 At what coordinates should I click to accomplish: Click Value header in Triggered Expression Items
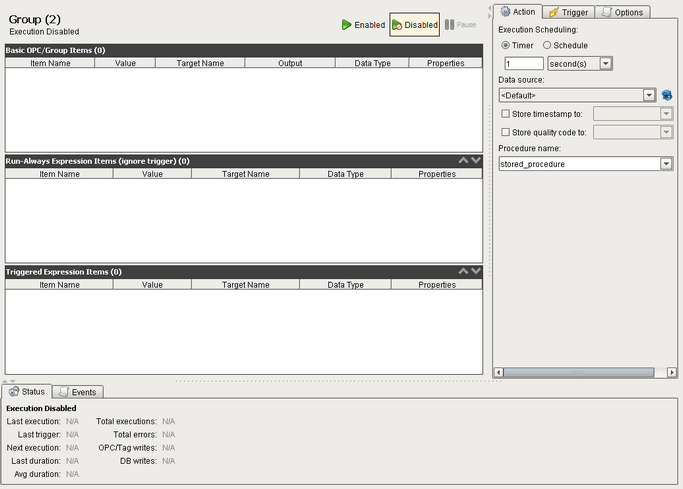[152, 285]
